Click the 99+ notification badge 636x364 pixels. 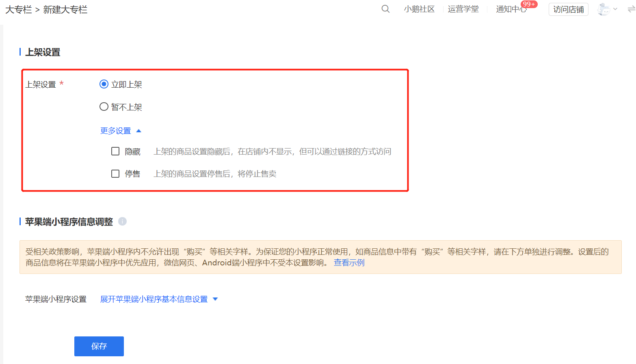point(529,4)
